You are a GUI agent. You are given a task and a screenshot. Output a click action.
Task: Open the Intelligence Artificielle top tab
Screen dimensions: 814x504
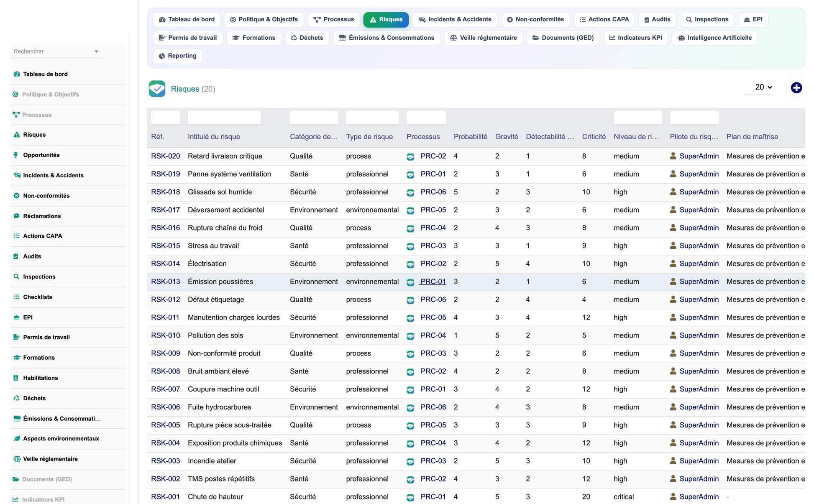715,38
